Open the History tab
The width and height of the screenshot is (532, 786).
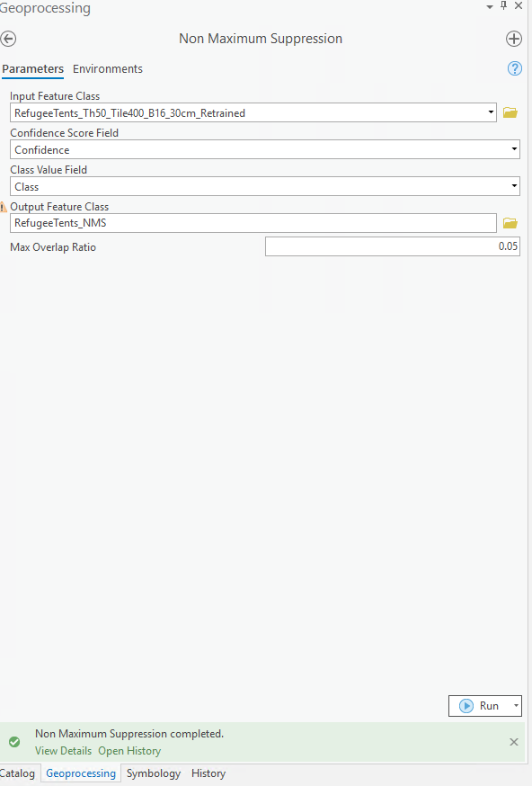pyautogui.click(x=208, y=773)
